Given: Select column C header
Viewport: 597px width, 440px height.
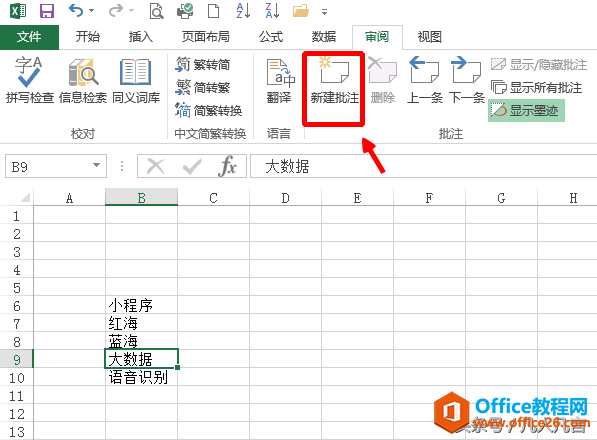Looking at the screenshot, I should tap(214, 198).
